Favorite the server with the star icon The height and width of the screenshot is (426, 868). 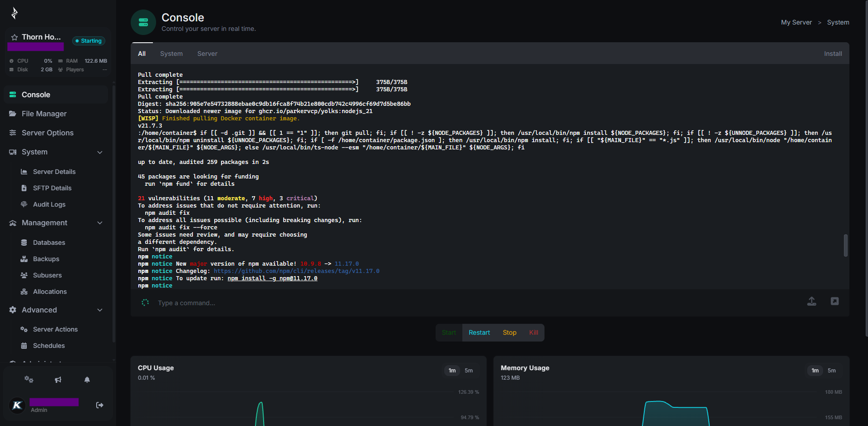click(15, 37)
